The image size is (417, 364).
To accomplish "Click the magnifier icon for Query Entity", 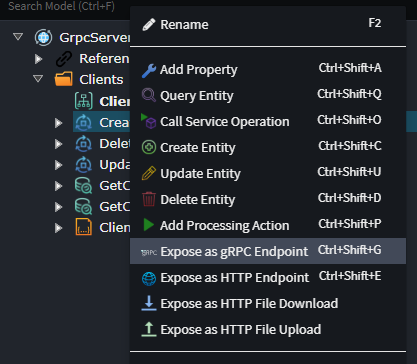I will (x=149, y=95).
